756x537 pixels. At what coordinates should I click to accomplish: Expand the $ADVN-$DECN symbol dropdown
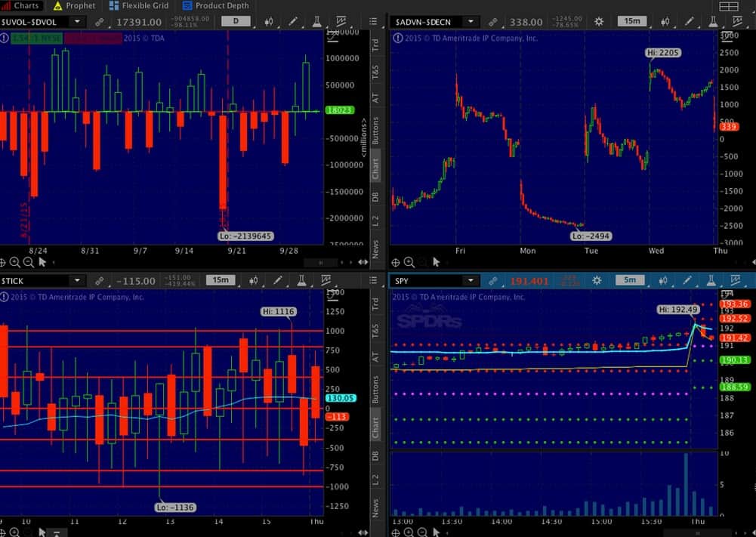pyautogui.click(x=471, y=22)
